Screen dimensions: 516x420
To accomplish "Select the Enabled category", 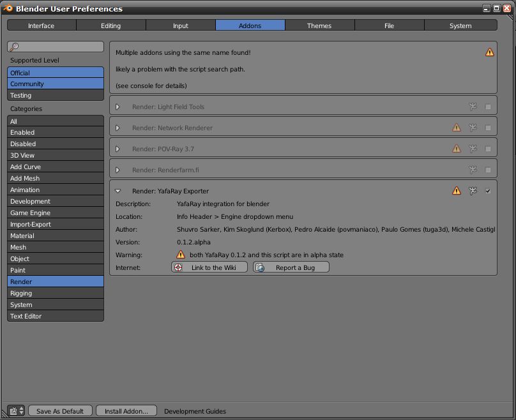I will coord(56,132).
